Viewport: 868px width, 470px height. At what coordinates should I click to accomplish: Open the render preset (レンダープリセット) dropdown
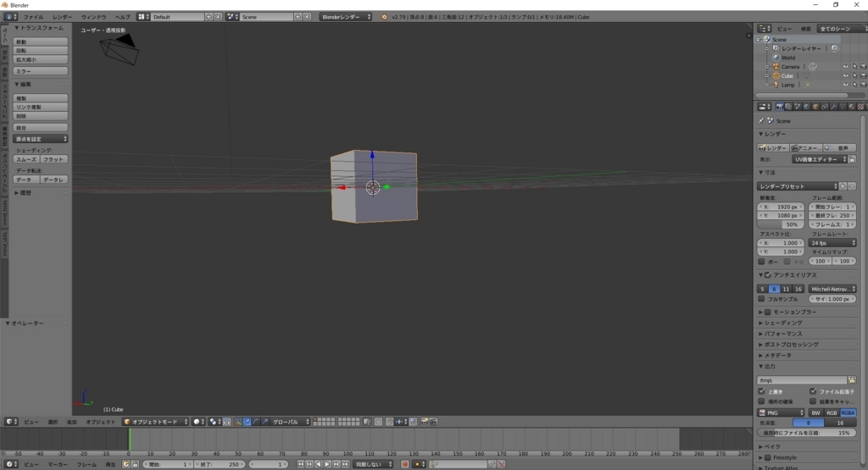[798, 186]
